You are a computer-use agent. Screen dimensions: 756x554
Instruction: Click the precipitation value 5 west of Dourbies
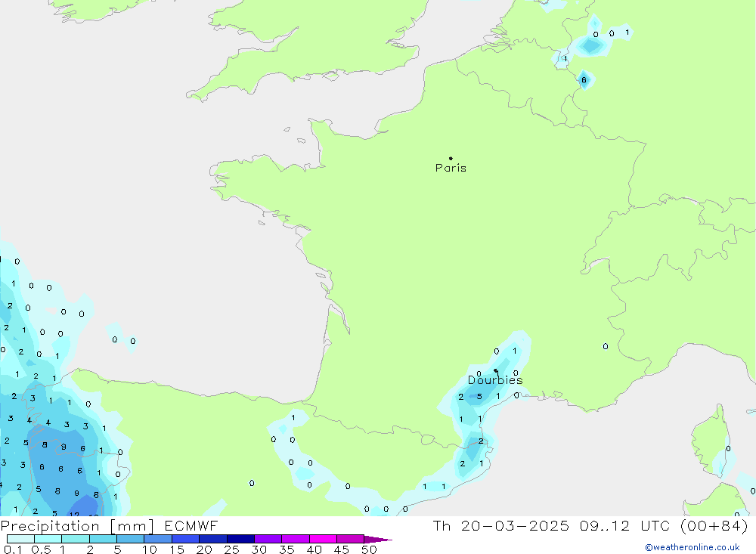(479, 397)
